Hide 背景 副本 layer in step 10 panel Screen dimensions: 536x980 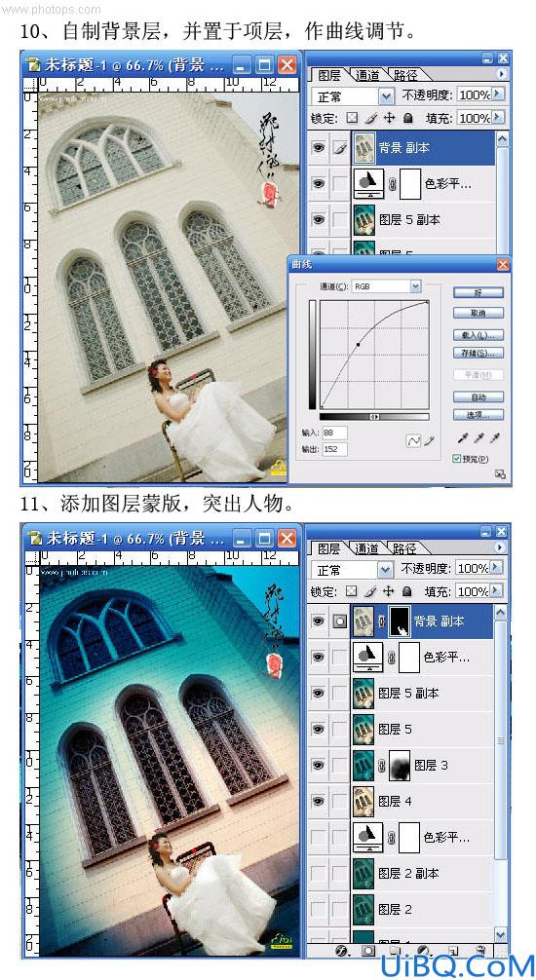click(x=319, y=148)
